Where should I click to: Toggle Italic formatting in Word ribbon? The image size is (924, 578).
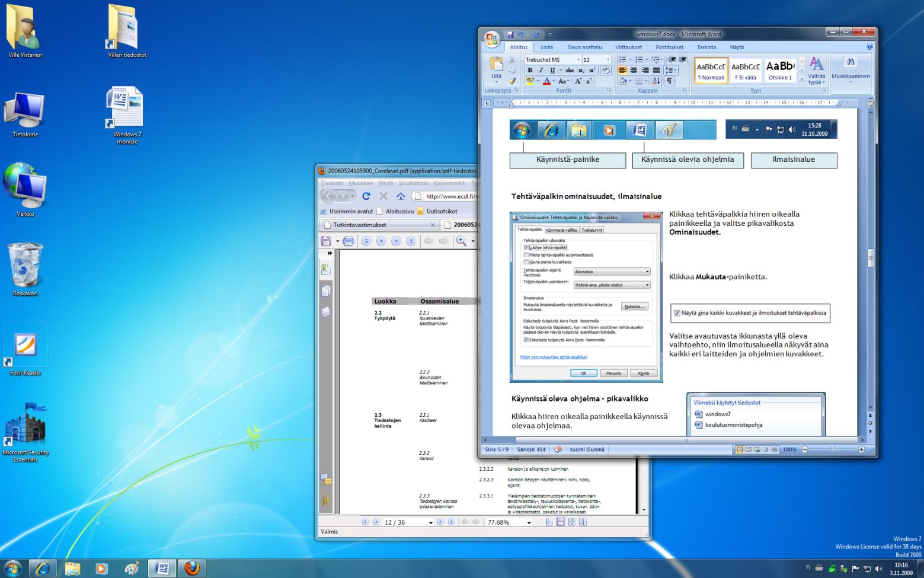coord(541,71)
